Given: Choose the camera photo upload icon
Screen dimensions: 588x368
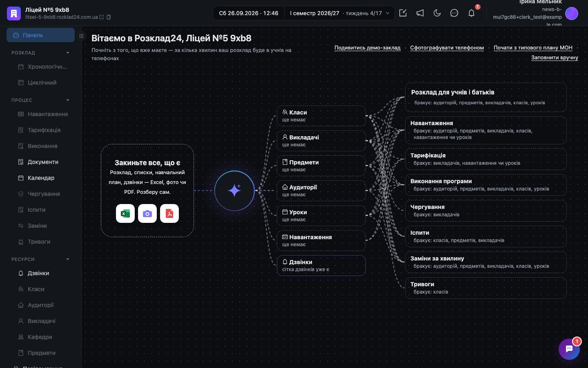Looking at the screenshot, I should [147, 213].
